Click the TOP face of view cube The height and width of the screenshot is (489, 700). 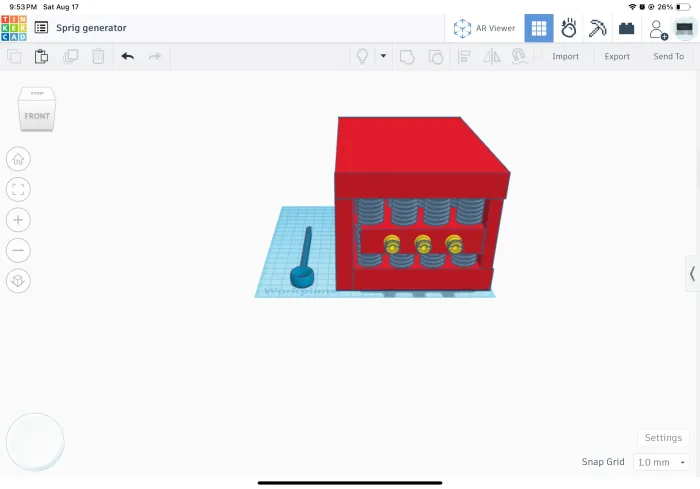37,93
